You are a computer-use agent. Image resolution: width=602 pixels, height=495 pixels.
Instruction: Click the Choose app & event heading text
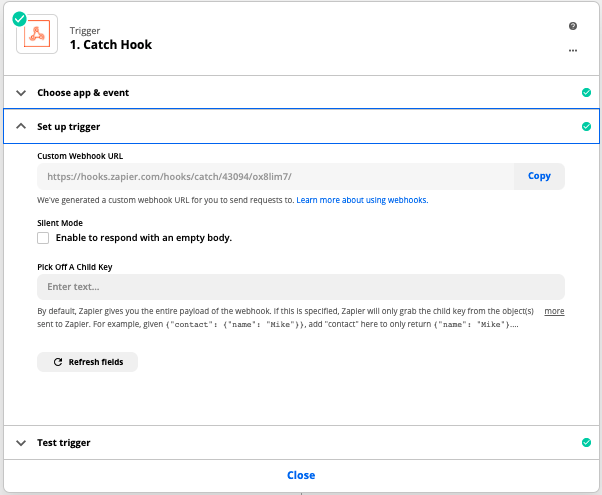83,93
